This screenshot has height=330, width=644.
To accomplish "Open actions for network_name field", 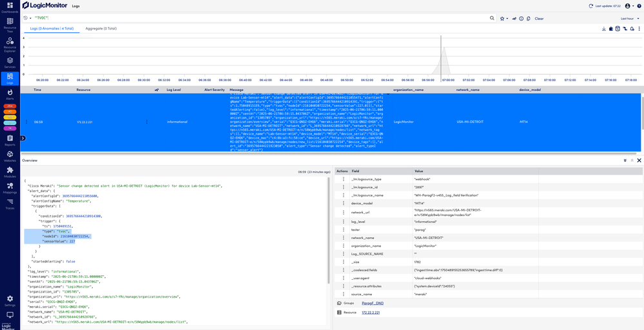I will pos(343,238).
